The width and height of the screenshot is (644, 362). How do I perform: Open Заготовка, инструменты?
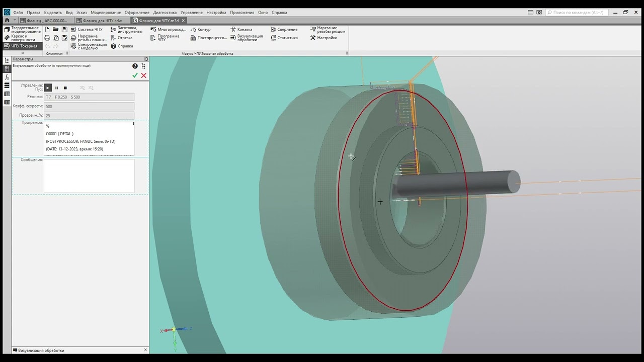pyautogui.click(x=126, y=29)
